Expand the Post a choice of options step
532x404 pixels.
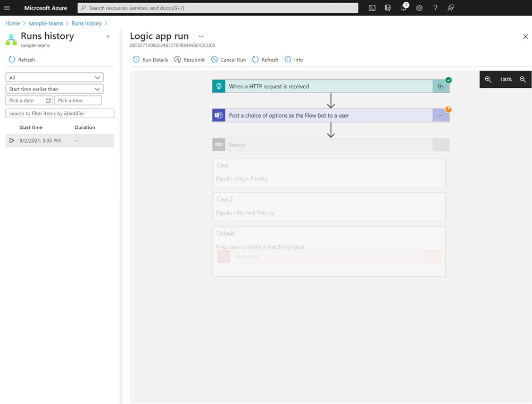[330, 116]
